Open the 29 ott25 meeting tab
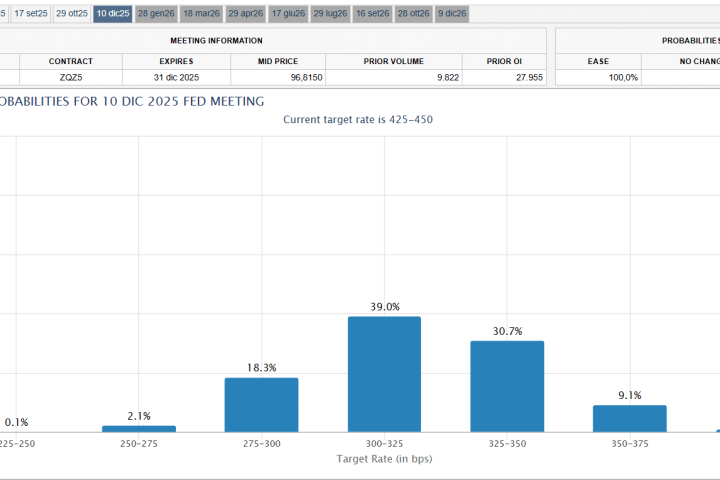This screenshot has width=720, height=480. (72, 14)
